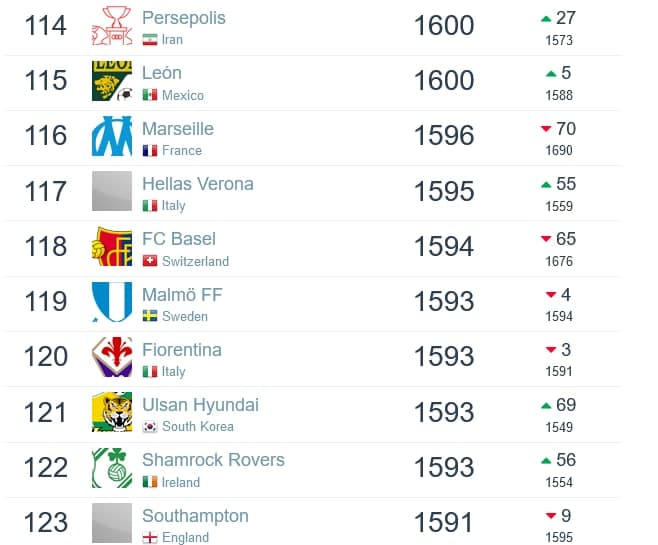Open the Marseille club crest
Viewport: 658px width, 545px height.
[112, 136]
